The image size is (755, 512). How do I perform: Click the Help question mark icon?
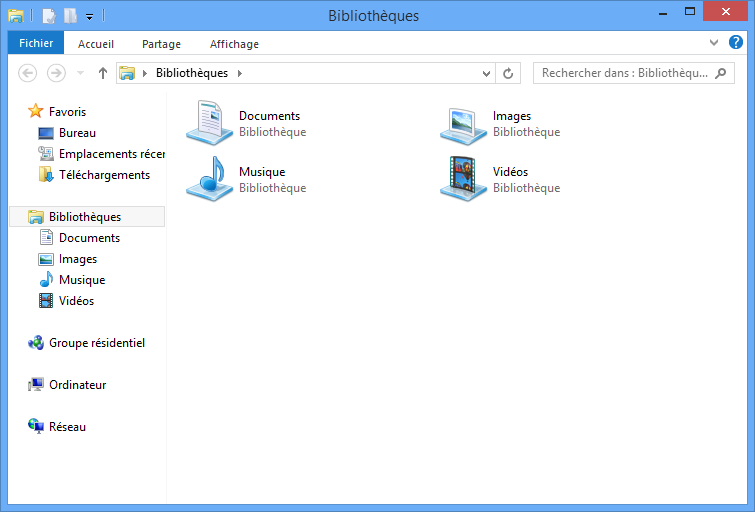tap(736, 43)
